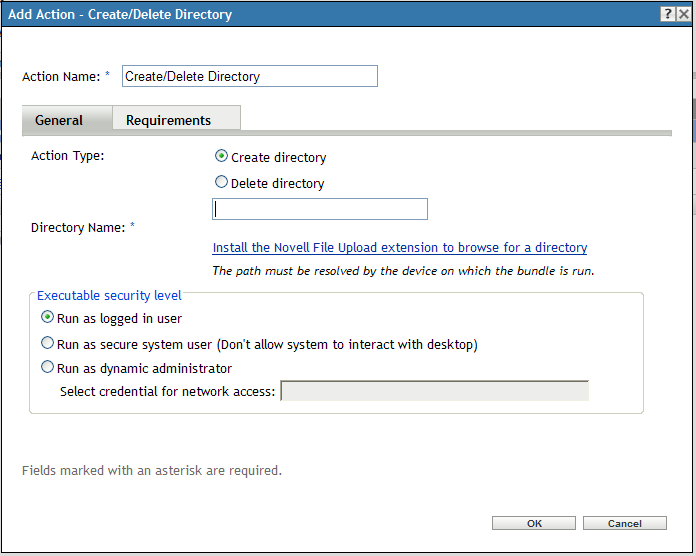Screen dimensions: 696x556
Task: Close the Add Action dialog
Action: [683, 15]
